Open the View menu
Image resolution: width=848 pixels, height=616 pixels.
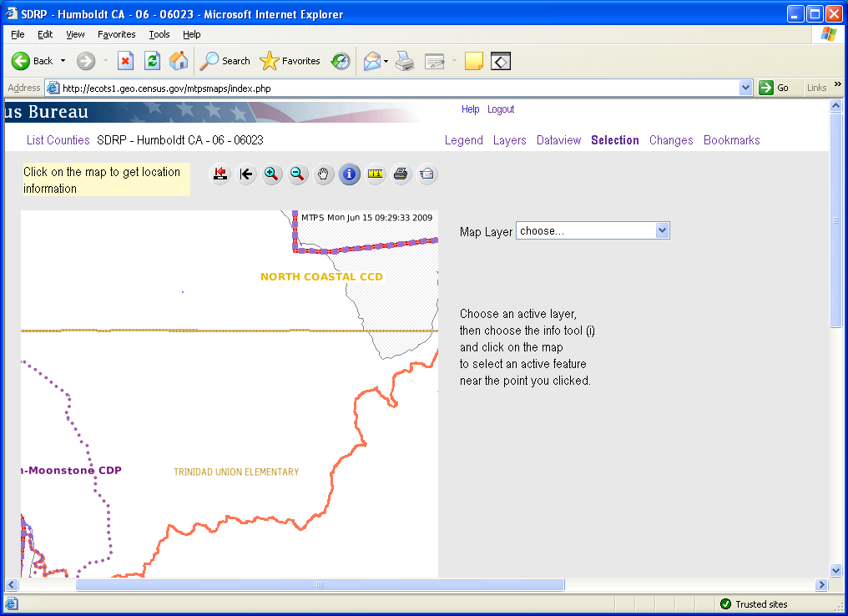(x=75, y=34)
